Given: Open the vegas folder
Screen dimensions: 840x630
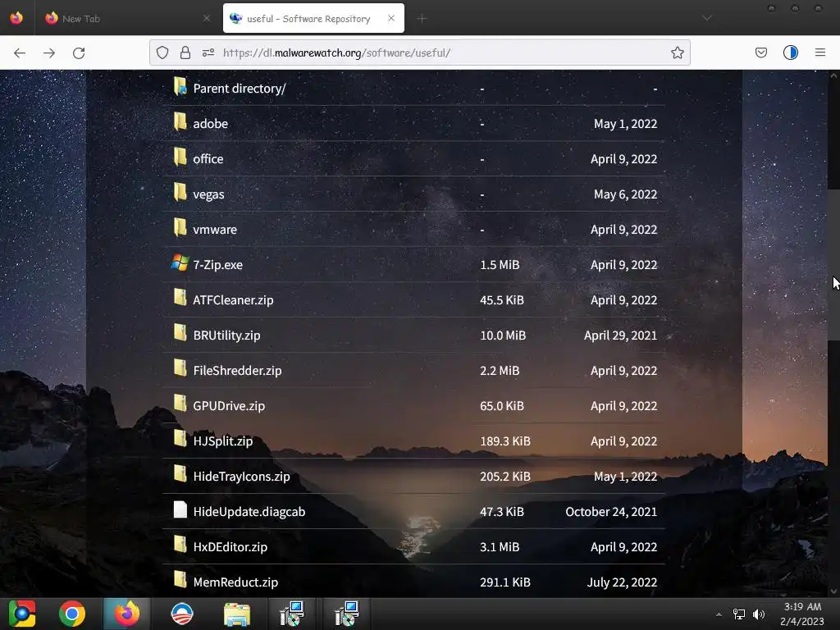Looking at the screenshot, I should tap(208, 194).
